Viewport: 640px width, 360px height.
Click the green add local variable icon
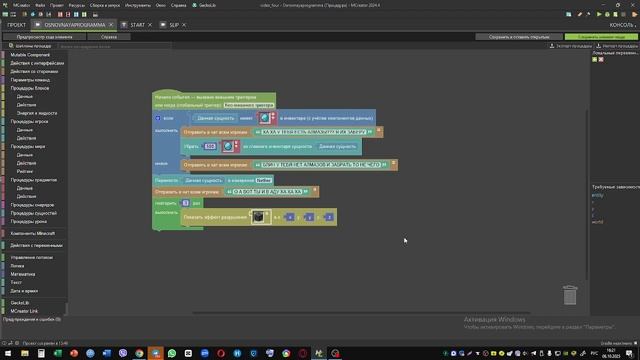coord(595,60)
